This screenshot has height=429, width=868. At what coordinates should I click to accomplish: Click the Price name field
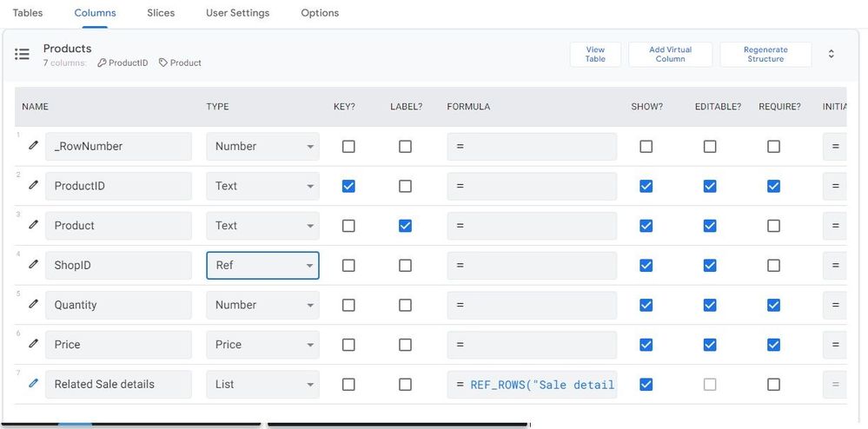point(118,345)
